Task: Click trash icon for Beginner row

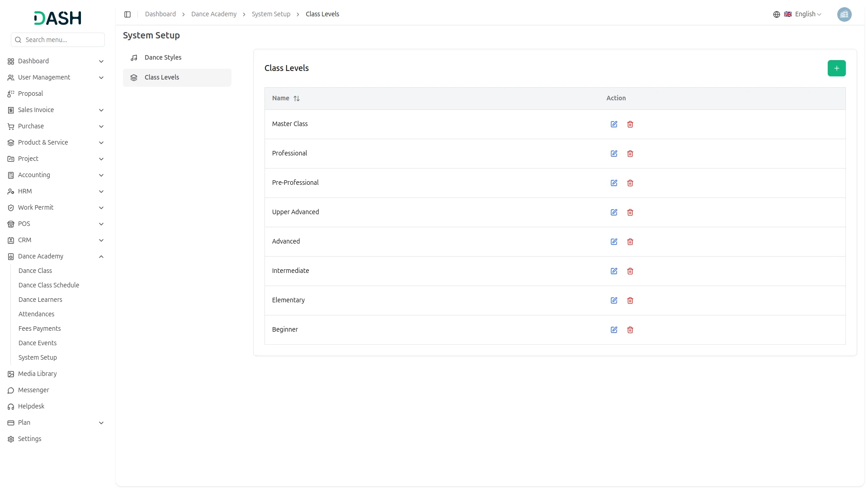Action: click(x=630, y=330)
